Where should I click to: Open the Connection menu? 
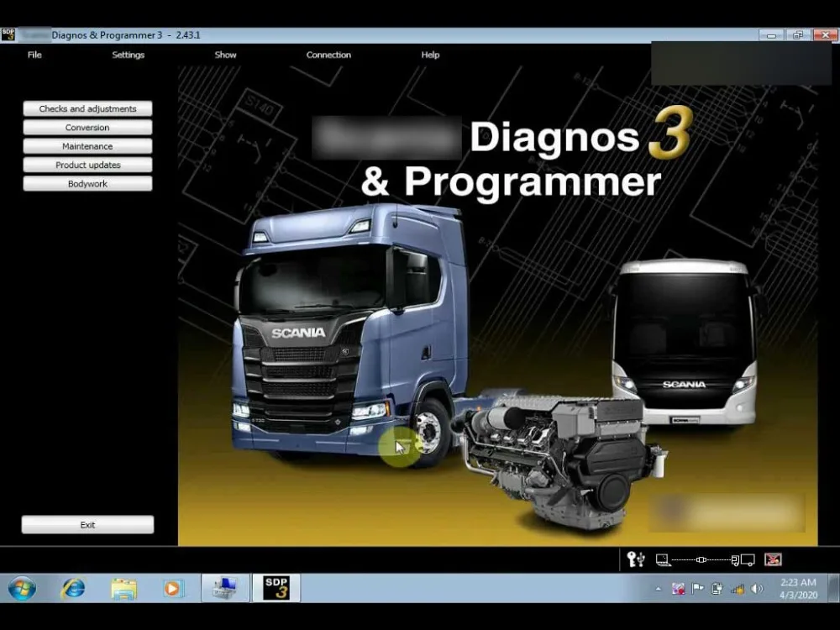328,55
